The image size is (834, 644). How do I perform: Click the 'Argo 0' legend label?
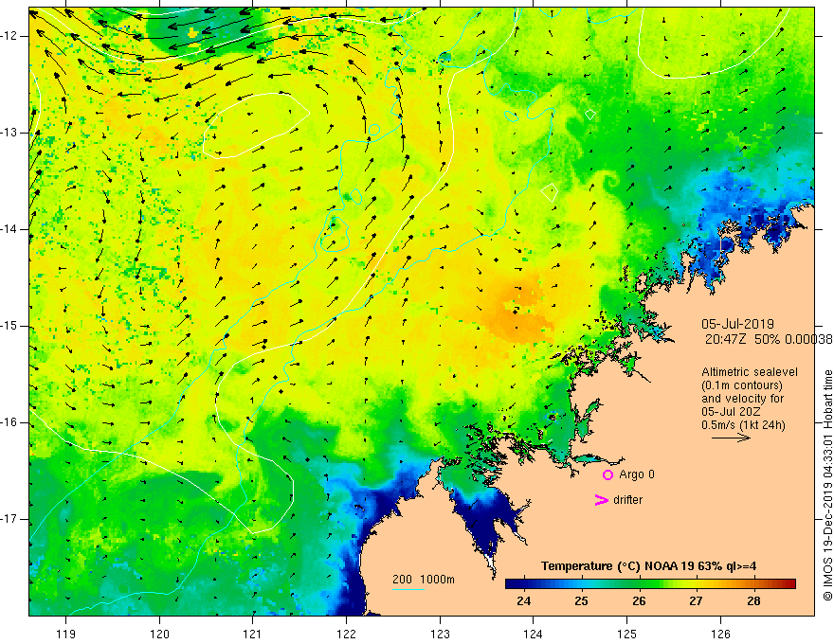click(x=637, y=474)
